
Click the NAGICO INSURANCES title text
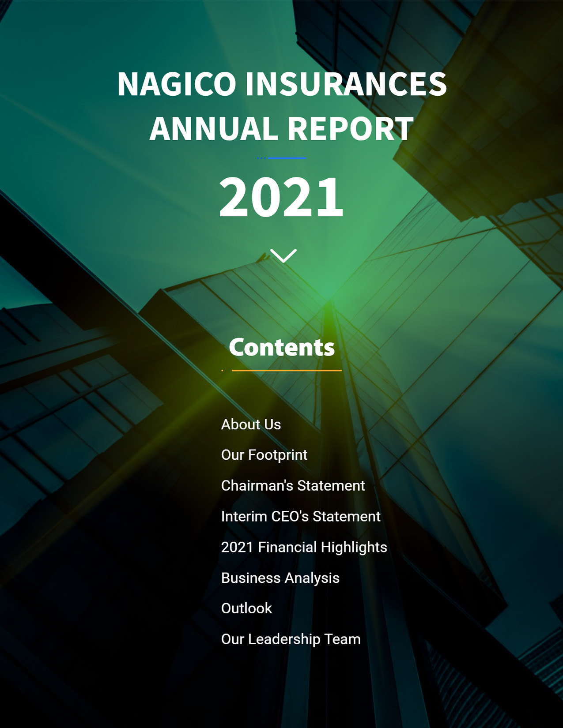[282, 84]
